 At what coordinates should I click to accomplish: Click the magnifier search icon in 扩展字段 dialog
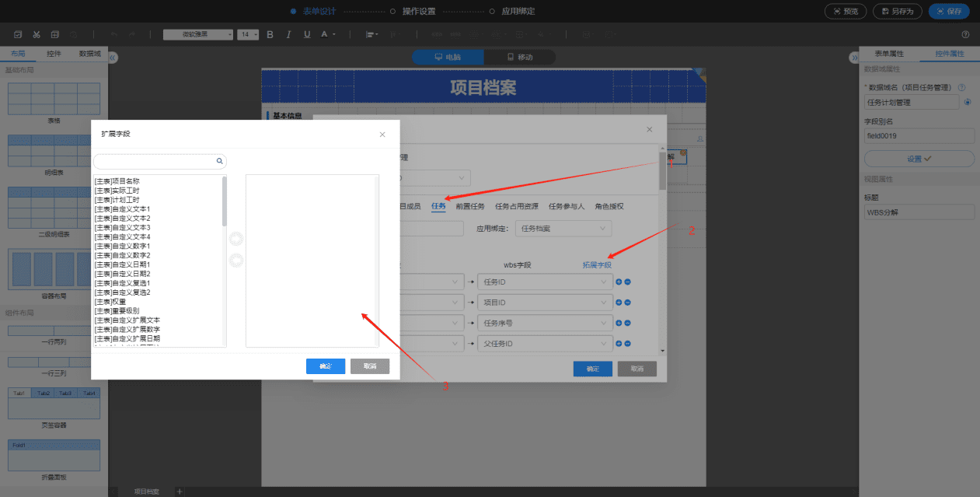point(220,162)
